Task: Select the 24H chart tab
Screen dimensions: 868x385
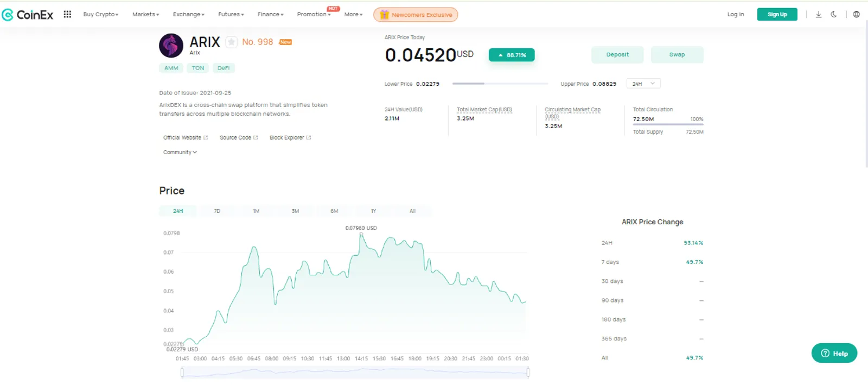Action: point(178,211)
